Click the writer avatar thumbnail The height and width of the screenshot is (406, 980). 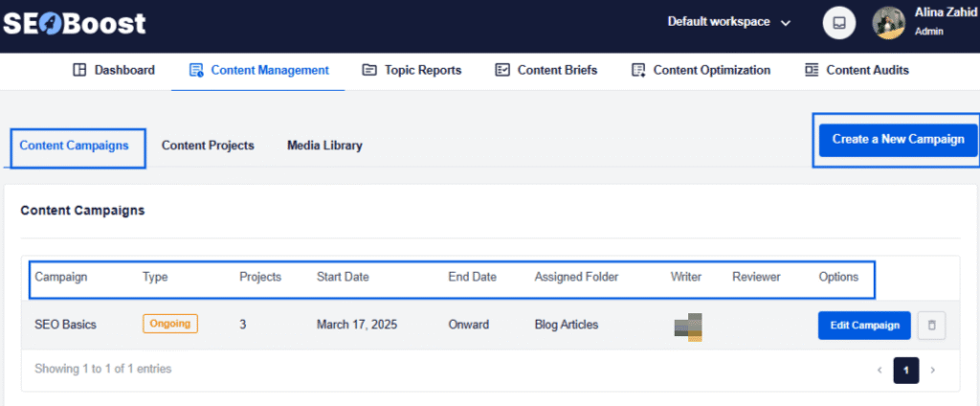689,326
